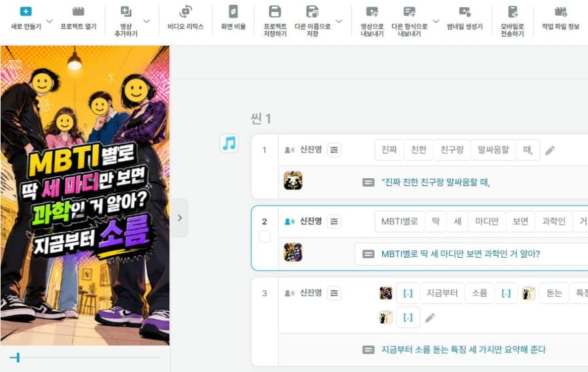
Task: Select the word chip 때, in clip 1
Action: tap(528, 150)
